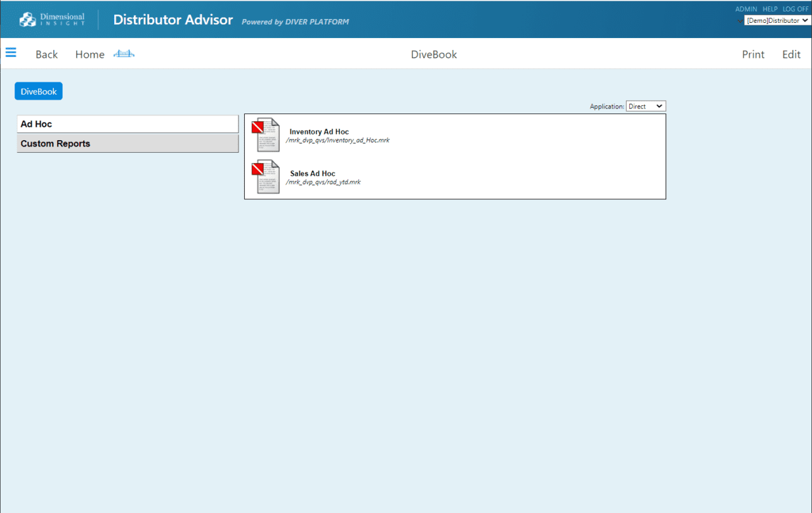Select the Sales Ad Hoc report entry

tap(311, 173)
